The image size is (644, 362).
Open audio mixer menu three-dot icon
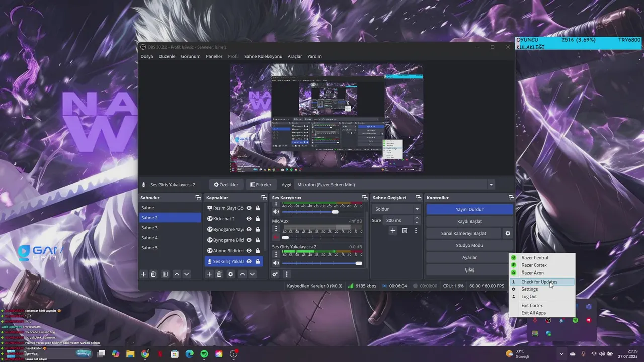coord(287,274)
